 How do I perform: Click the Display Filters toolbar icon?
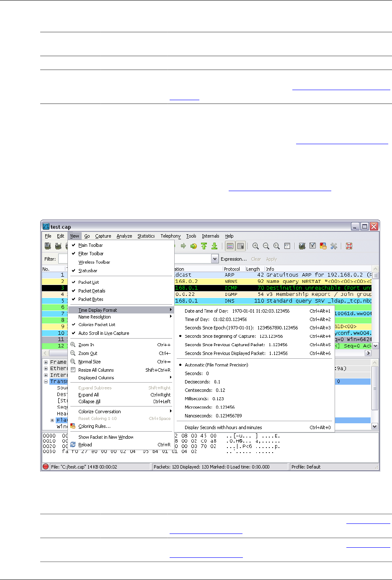tap(312, 246)
